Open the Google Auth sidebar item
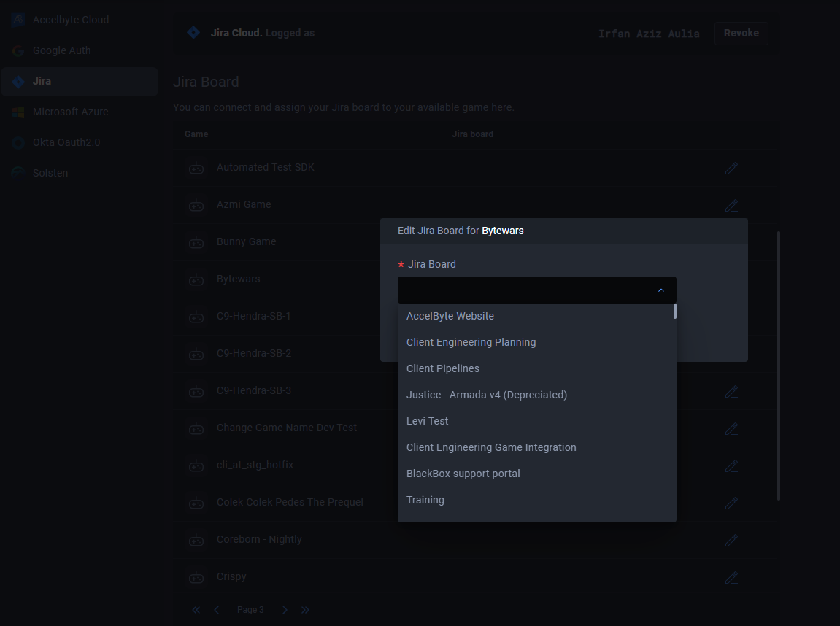The width and height of the screenshot is (840, 626). pyautogui.click(x=62, y=50)
